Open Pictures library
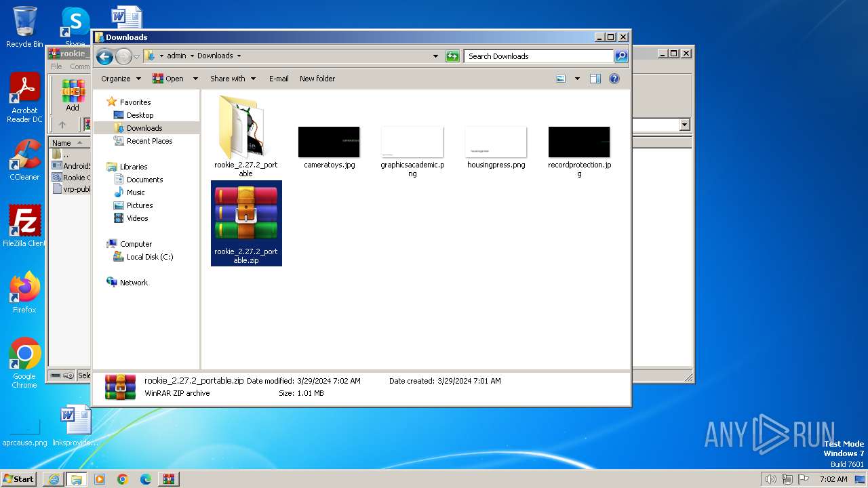The width and height of the screenshot is (868, 488). pyautogui.click(x=140, y=205)
